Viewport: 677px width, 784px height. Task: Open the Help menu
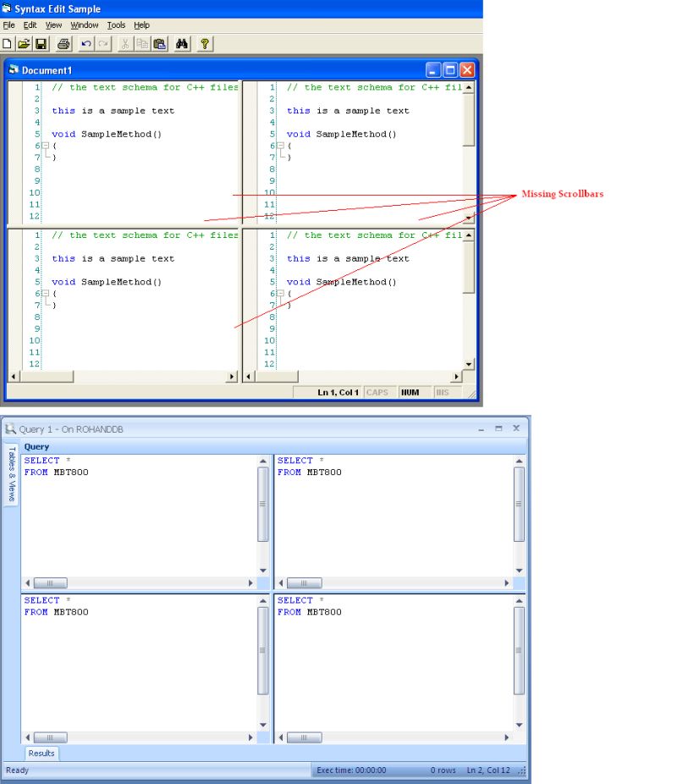click(141, 25)
